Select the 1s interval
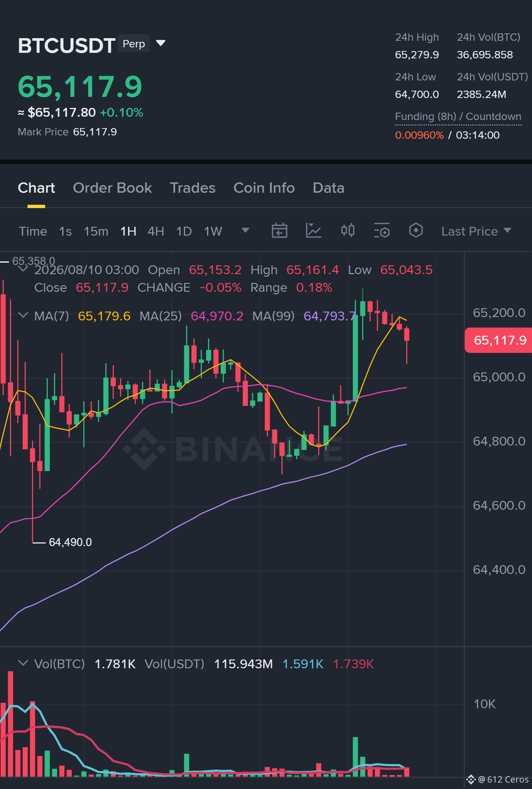 pyautogui.click(x=65, y=231)
